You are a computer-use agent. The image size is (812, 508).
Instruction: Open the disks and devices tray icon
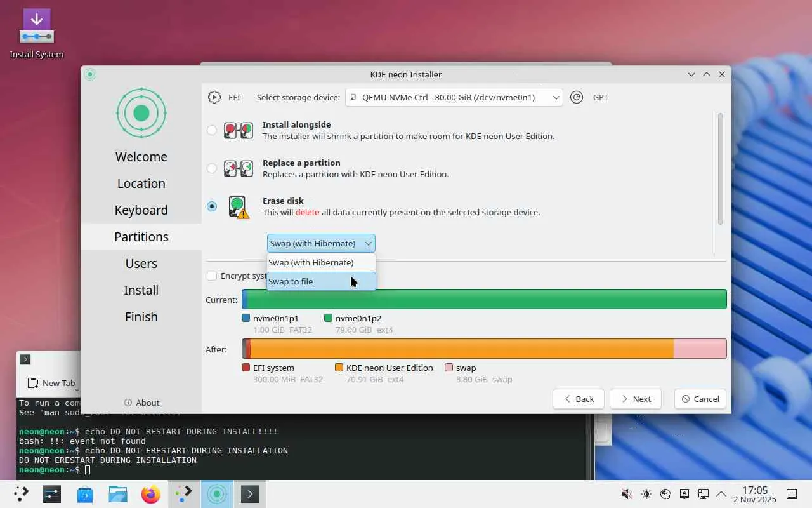pyautogui.click(x=665, y=494)
